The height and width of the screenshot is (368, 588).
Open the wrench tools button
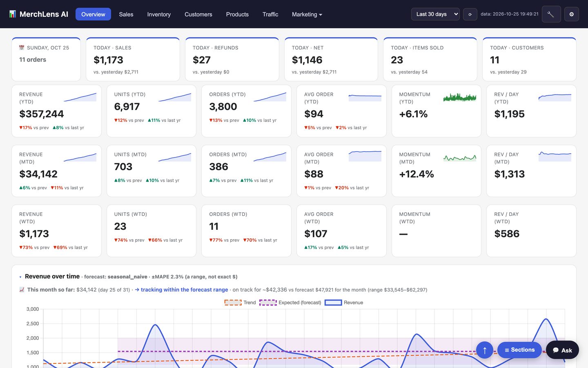(551, 14)
